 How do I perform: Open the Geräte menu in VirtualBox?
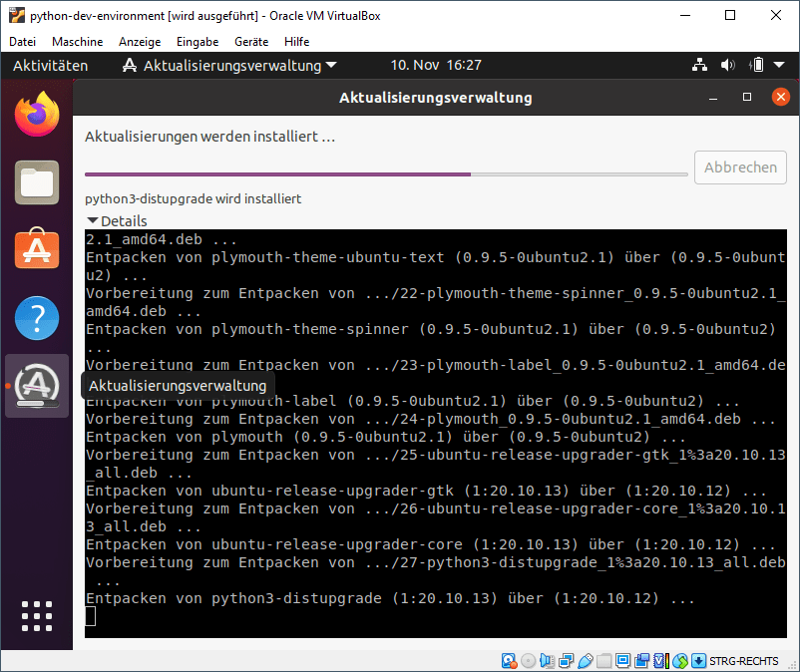(250, 42)
